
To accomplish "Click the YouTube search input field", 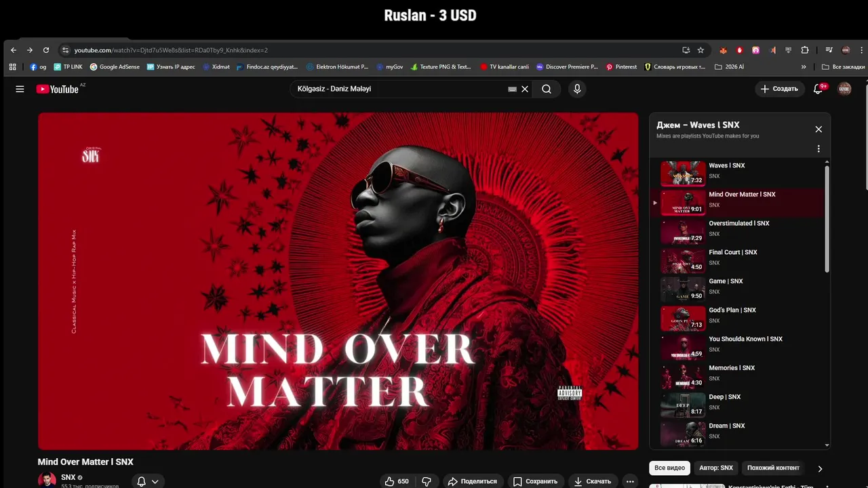I will click(400, 89).
